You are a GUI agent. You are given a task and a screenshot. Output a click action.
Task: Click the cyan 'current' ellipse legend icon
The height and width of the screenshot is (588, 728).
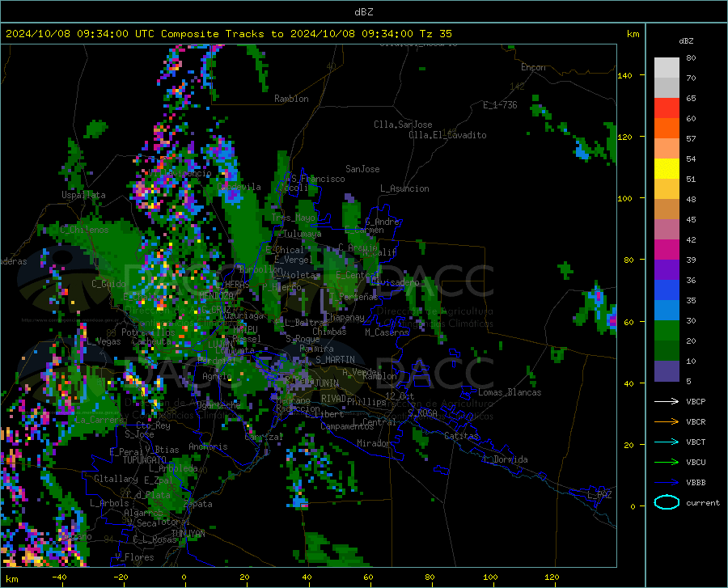coord(667,502)
